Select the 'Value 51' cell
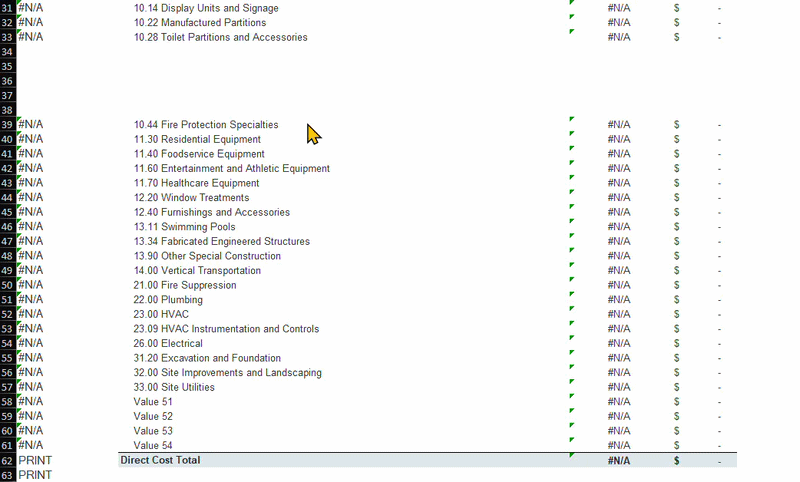This screenshot has width=800, height=482. point(153,401)
